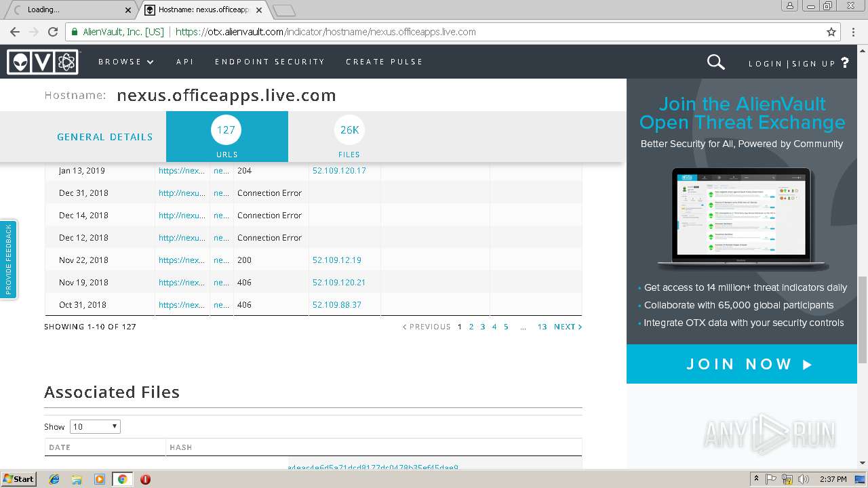The image size is (868, 488).
Task: Open a new browser tab
Action: coord(283,10)
